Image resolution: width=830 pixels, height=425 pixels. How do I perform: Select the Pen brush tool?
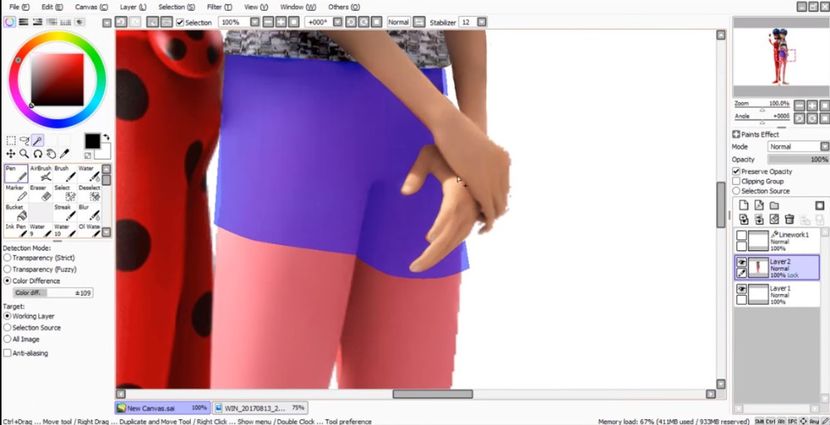tap(16, 174)
